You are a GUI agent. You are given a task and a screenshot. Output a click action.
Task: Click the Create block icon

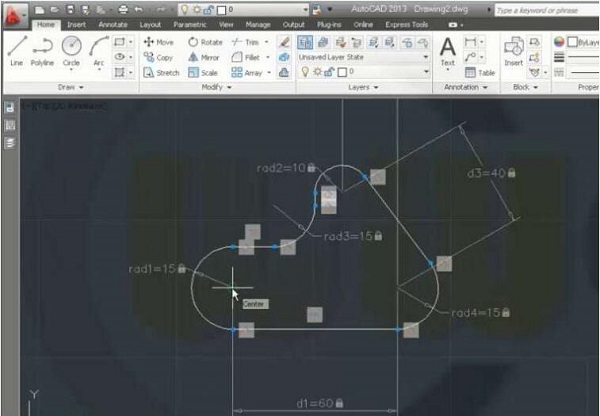[x=534, y=42]
